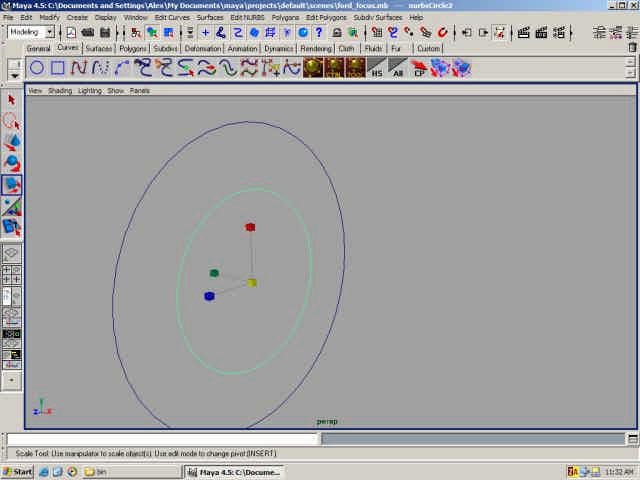This screenshot has height=480, width=640.
Task: Click the red Y-axis scale handle
Action: (250, 227)
